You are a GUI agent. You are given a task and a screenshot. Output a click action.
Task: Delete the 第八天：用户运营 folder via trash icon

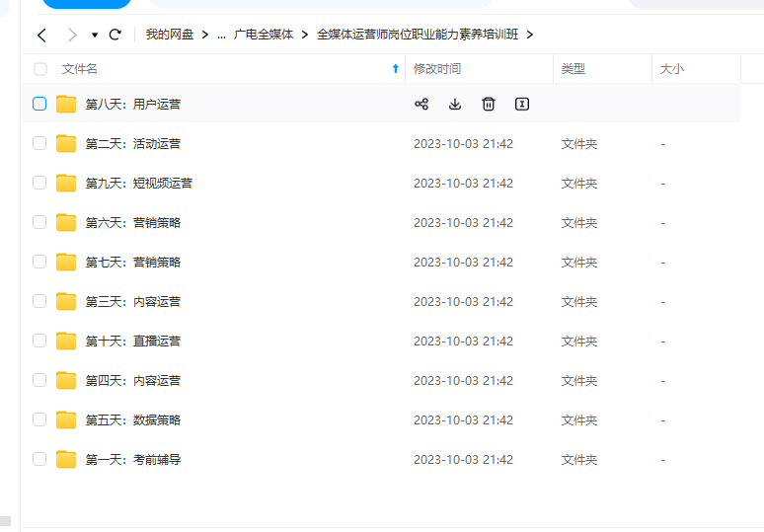[489, 104]
